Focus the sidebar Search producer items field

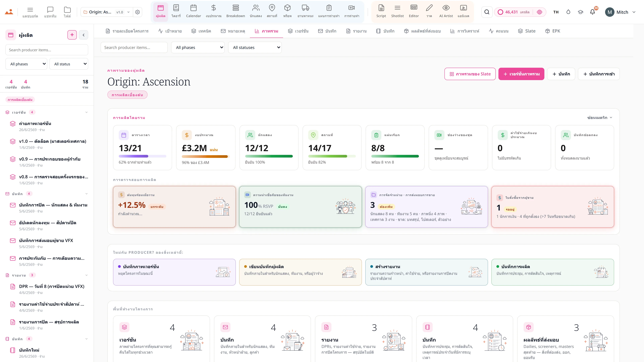pos(47,50)
